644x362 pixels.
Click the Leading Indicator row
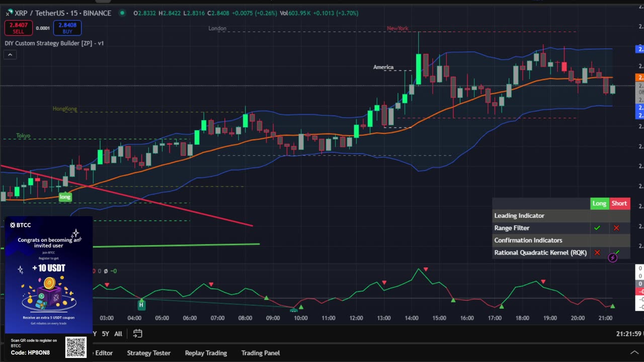(561, 215)
